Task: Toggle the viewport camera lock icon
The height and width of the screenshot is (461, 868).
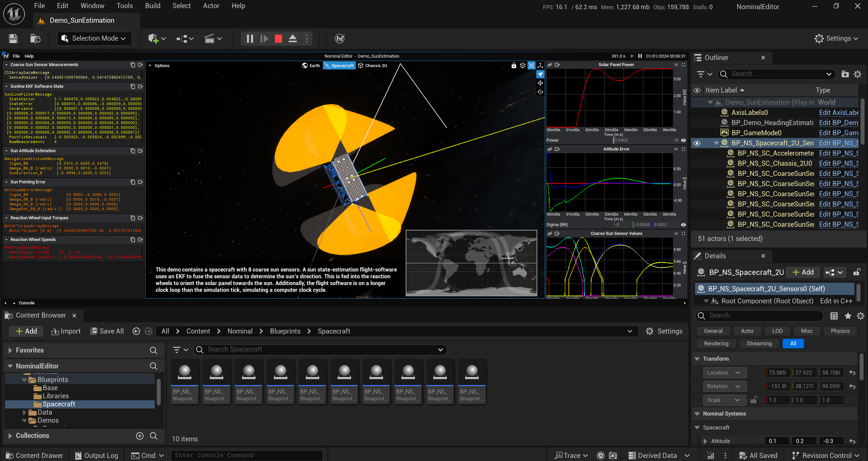Action: coord(514,65)
